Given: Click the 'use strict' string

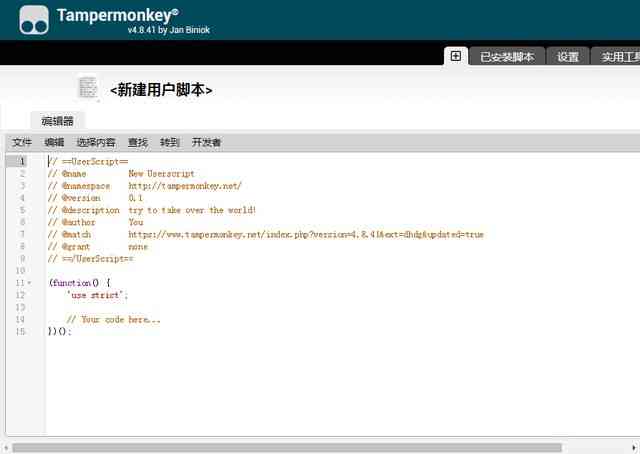Looking at the screenshot, I should point(97,295).
